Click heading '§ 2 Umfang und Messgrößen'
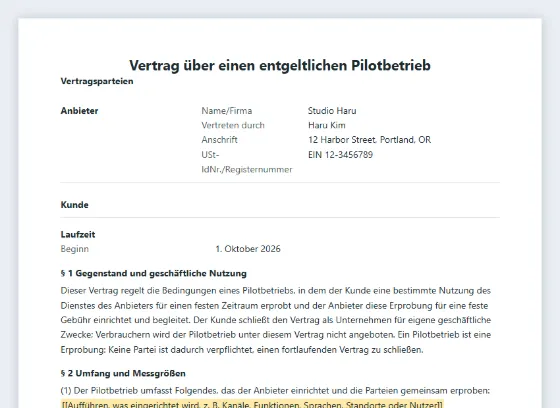This screenshot has width=560, height=408. [123, 373]
